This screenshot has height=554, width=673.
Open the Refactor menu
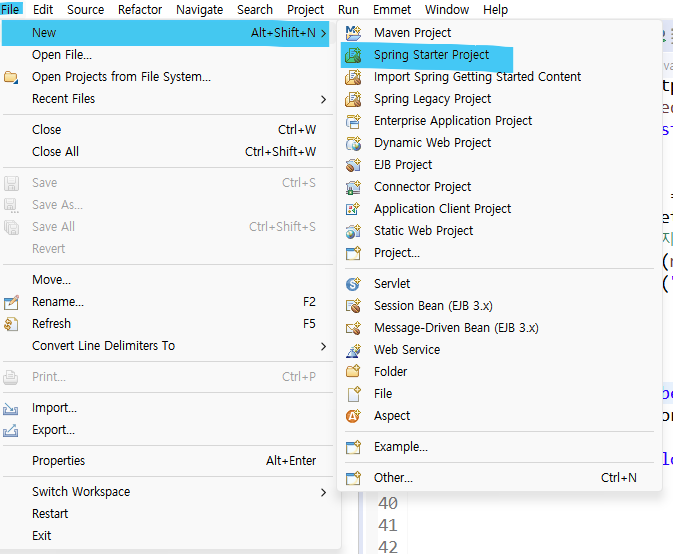140,9
